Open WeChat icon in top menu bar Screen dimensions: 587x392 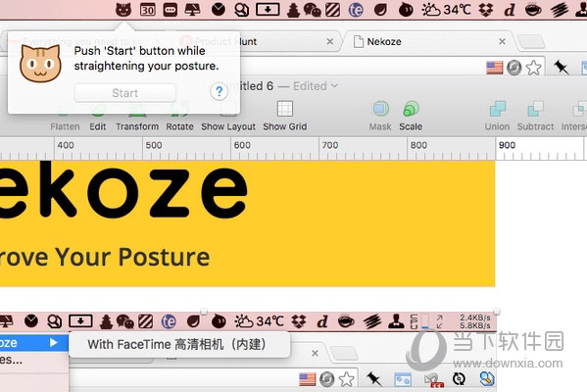tap(313, 10)
